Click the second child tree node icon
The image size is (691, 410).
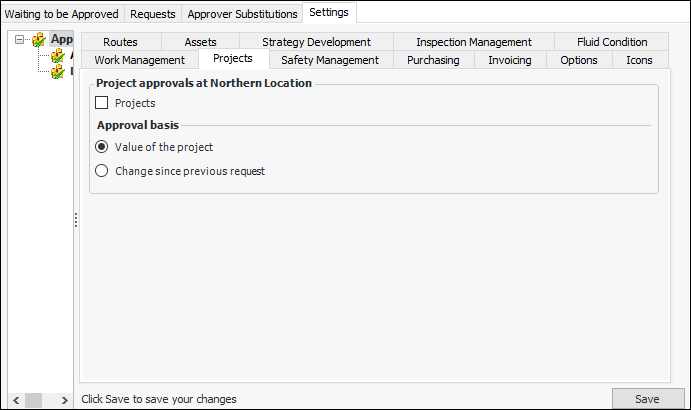58,72
